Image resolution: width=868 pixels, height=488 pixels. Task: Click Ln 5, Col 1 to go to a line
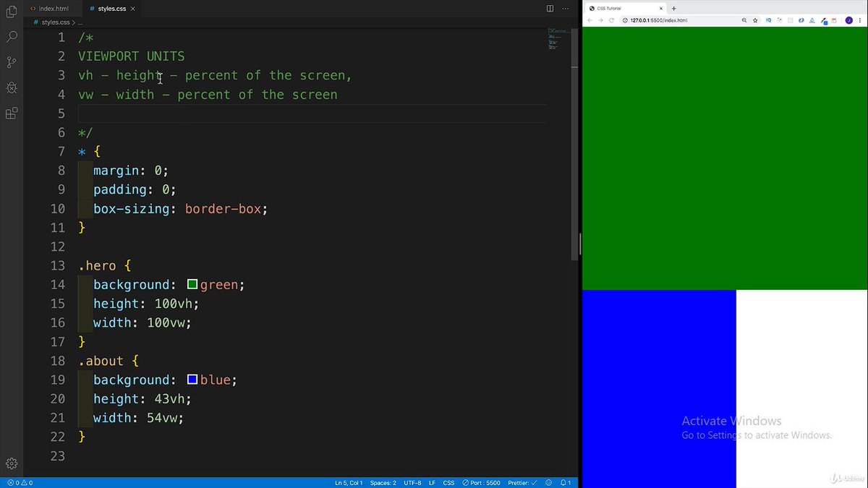pos(348,482)
